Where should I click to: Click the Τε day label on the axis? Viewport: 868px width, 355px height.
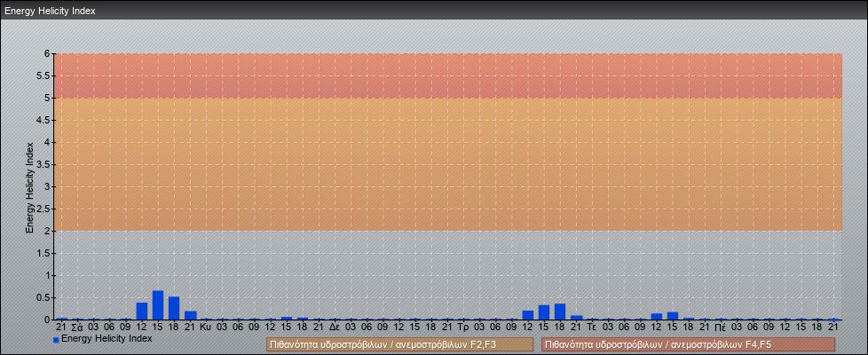tap(592, 327)
